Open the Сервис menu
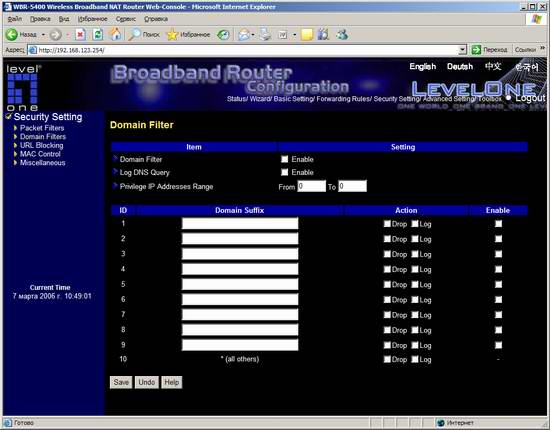The height and width of the screenshot is (430, 550). (126, 19)
